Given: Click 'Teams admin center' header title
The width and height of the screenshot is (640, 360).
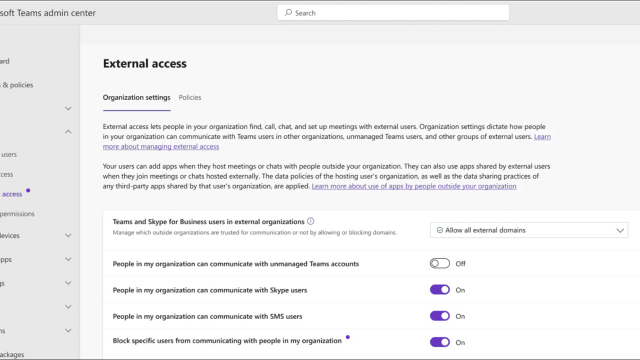Looking at the screenshot, I should tap(48, 13).
